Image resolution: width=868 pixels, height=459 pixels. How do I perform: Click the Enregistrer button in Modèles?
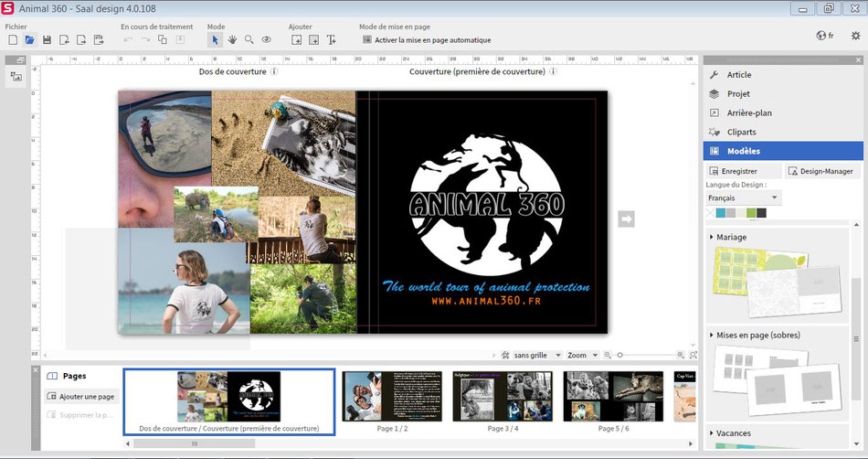pos(744,171)
